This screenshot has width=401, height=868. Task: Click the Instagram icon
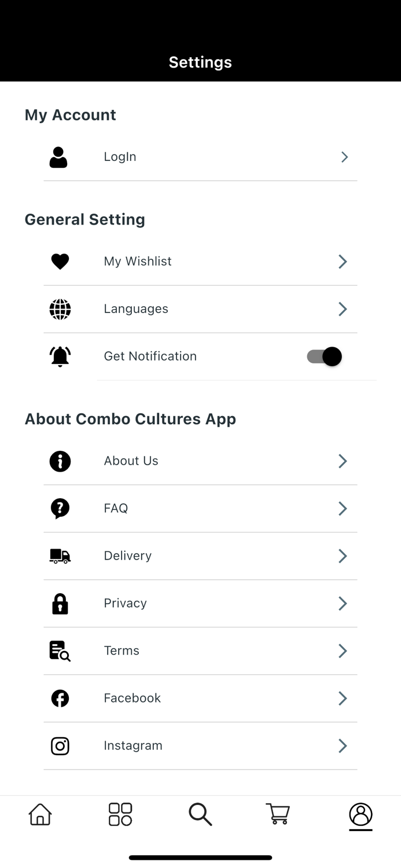(60, 745)
